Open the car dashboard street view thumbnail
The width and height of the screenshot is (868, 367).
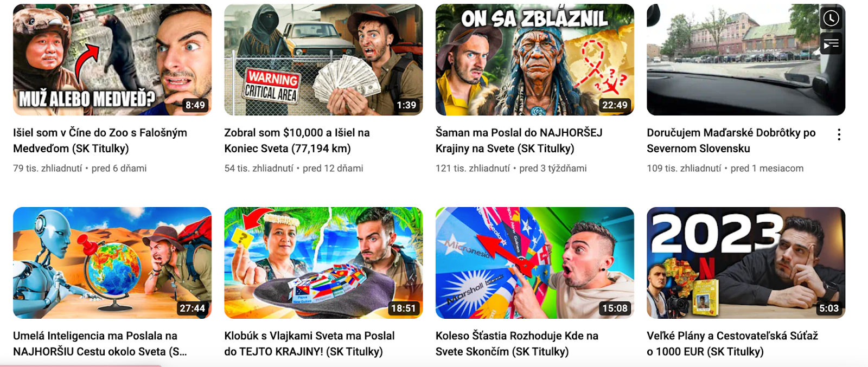[746, 60]
